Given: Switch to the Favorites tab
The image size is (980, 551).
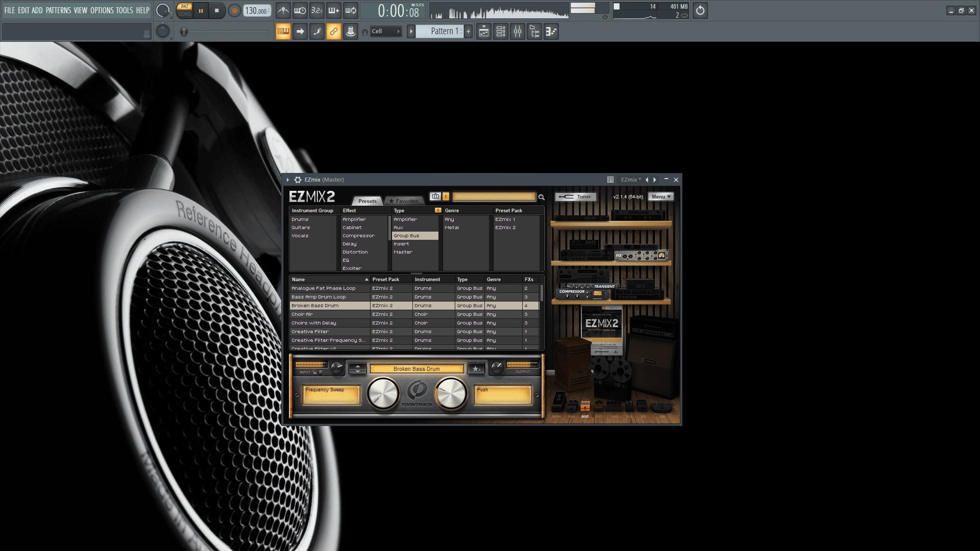Looking at the screenshot, I should pos(404,201).
